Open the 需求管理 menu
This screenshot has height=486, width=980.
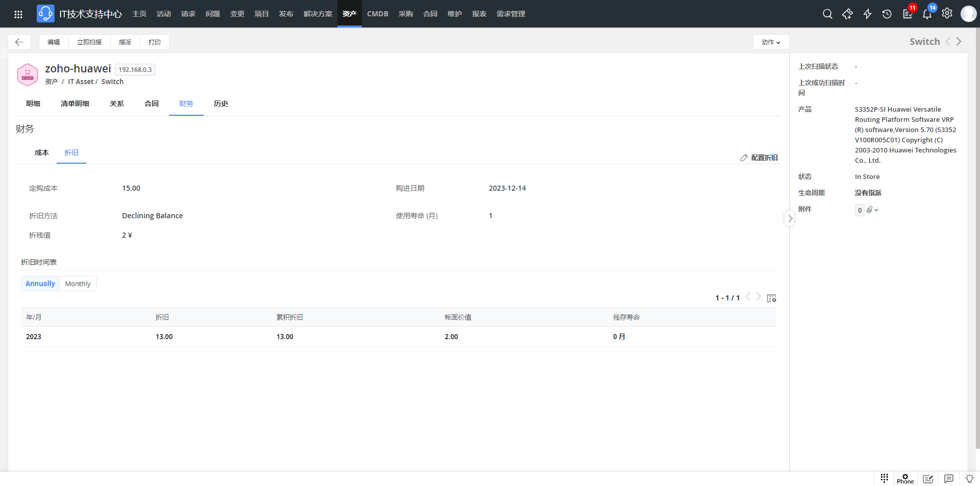pyautogui.click(x=511, y=14)
